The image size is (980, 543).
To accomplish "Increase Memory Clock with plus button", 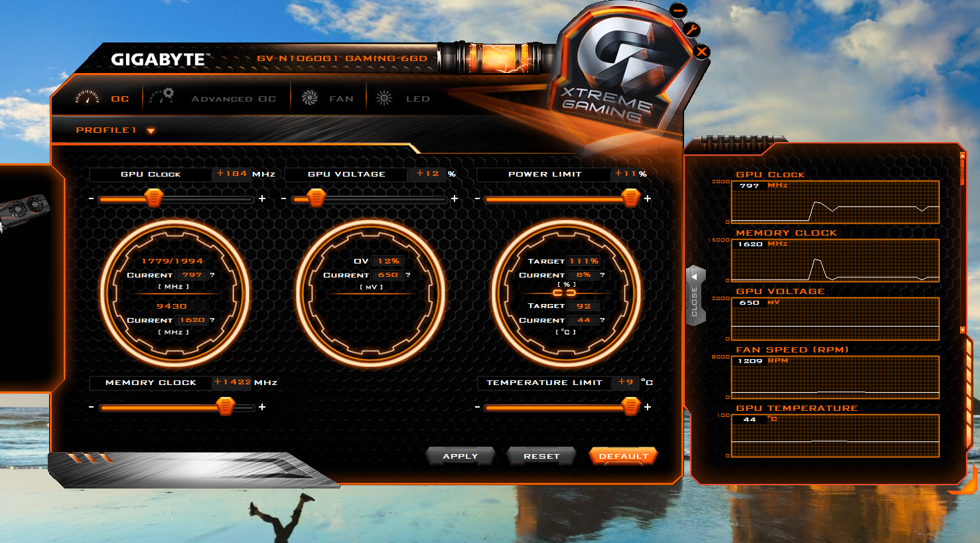I will click(262, 407).
